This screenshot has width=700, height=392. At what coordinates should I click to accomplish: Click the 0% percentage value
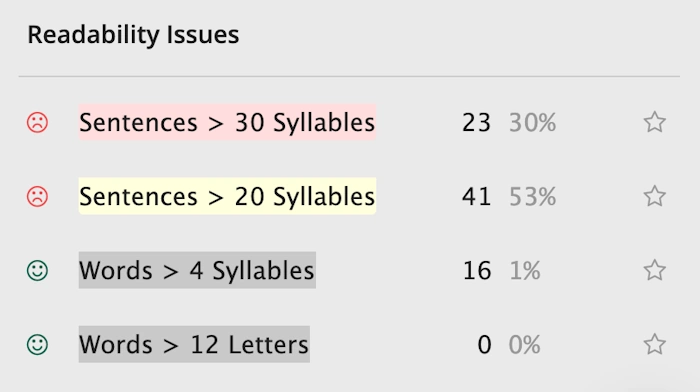tap(525, 345)
